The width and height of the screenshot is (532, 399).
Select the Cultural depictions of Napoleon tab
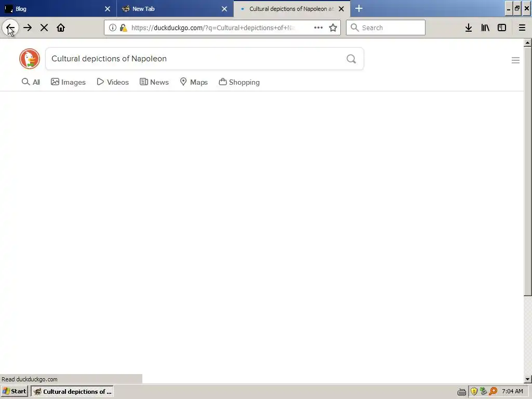tap(292, 8)
